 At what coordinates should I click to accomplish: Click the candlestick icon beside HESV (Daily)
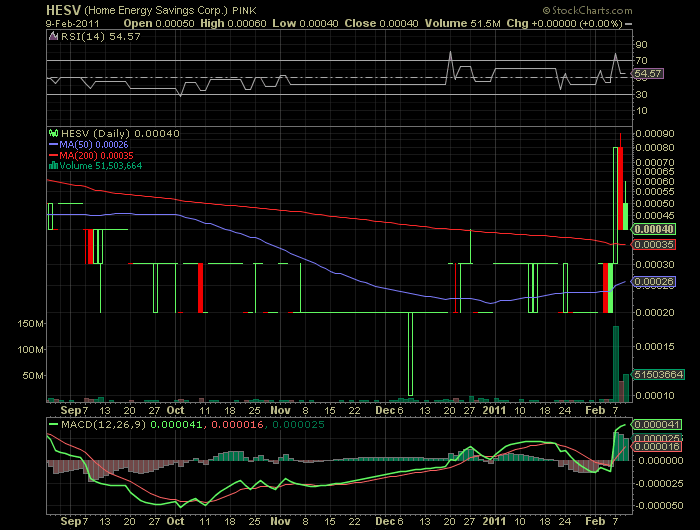[x=54, y=133]
